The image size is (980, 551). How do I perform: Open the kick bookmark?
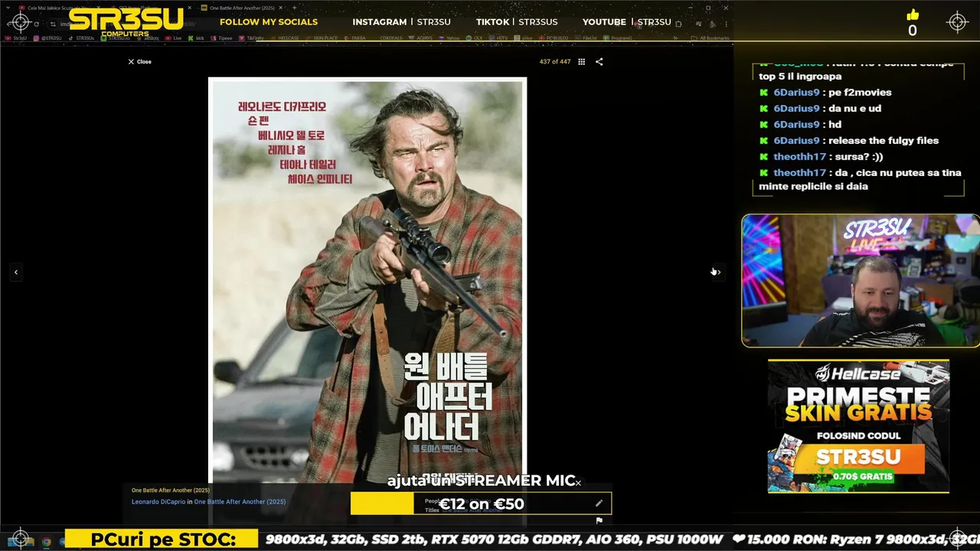(x=196, y=38)
